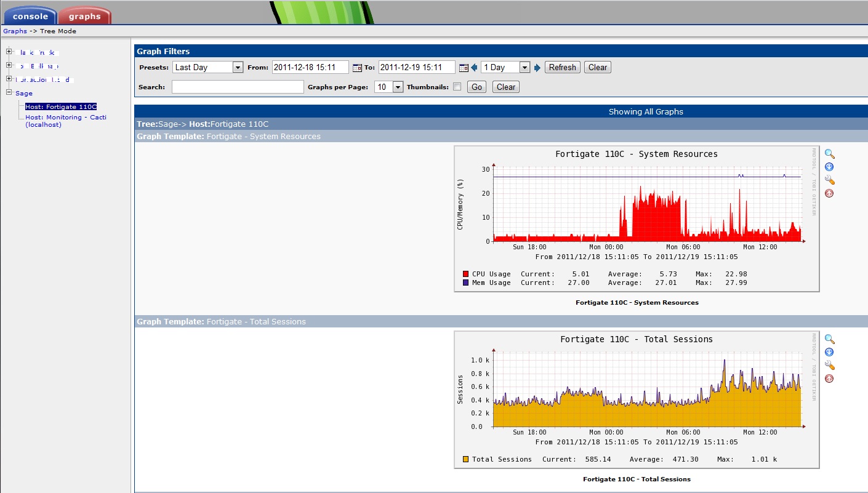The image size is (868, 493).
Task: Click red up-arrow icon beside Total Sessions graph
Action: (829, 379)
